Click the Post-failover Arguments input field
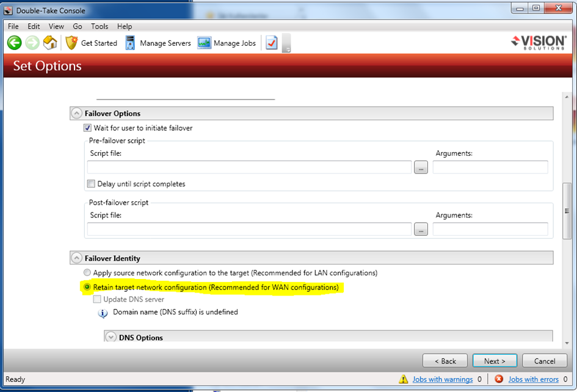This screenshot has height=392, width=577. point(490,229)
